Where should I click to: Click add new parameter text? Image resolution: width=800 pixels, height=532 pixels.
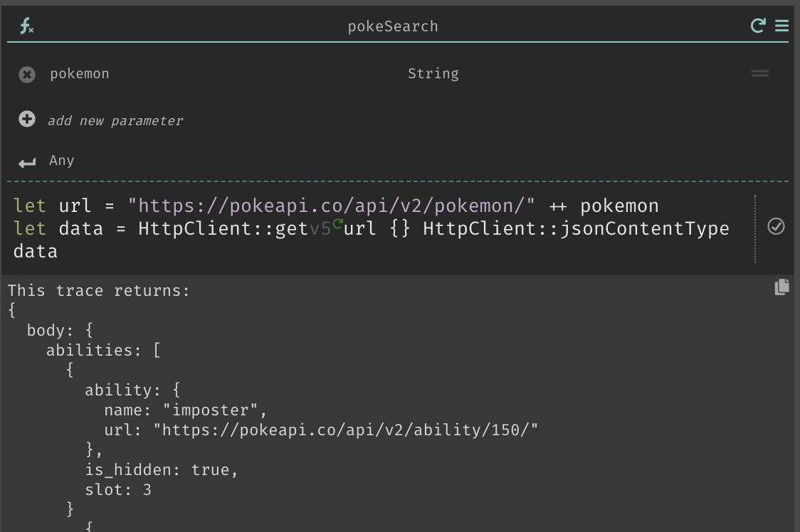(x=115, y=121)
